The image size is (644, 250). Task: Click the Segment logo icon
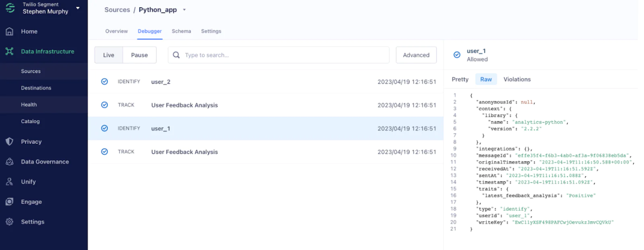point(10,8)
